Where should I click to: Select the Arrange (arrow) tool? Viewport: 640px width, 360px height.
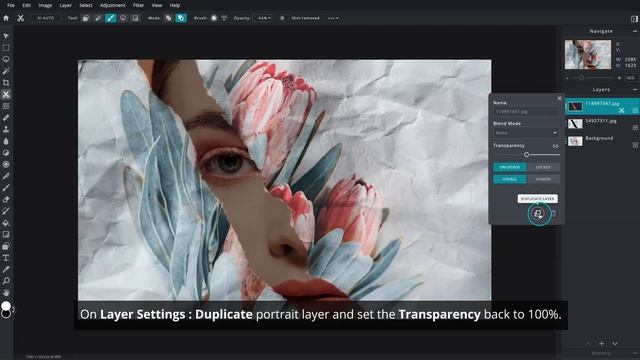[6, 36]
